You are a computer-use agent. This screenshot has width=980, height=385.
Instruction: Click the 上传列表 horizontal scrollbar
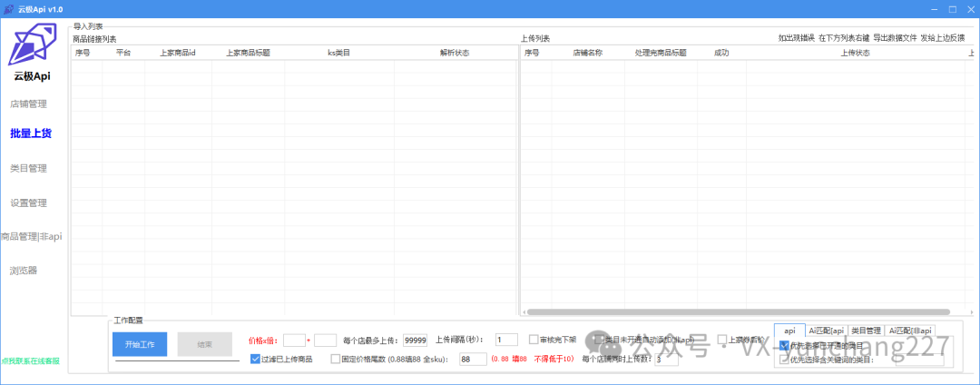click(x=739, y=311)
